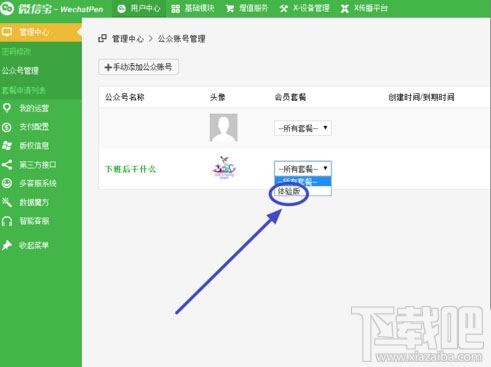The height and width of the screenshot is (367, 491).
Task: Click the 我的运营 location pin icon
Action: pos(7,108)
